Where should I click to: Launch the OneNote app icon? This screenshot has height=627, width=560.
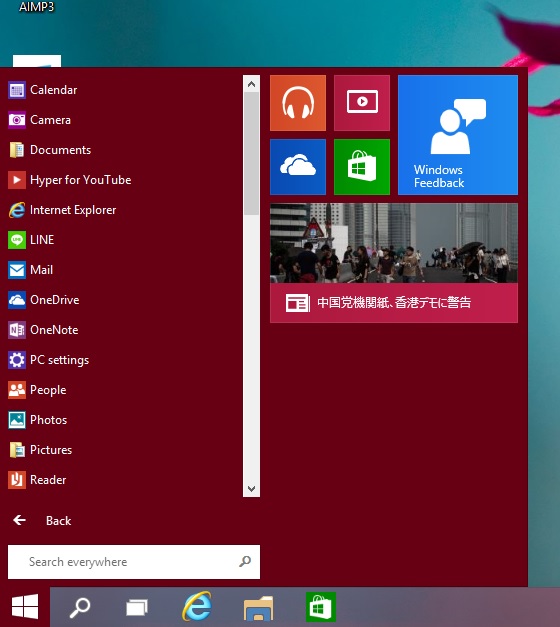click(17, 330)
